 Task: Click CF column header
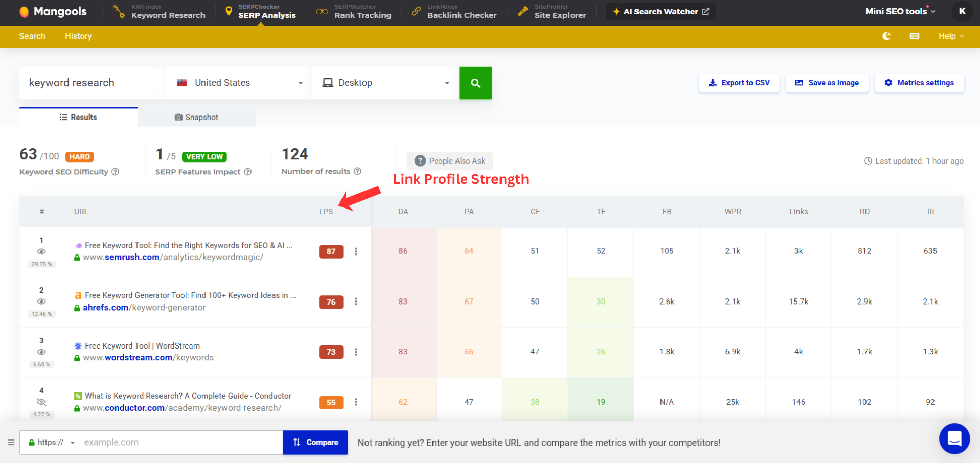click(x=535, y=212)
